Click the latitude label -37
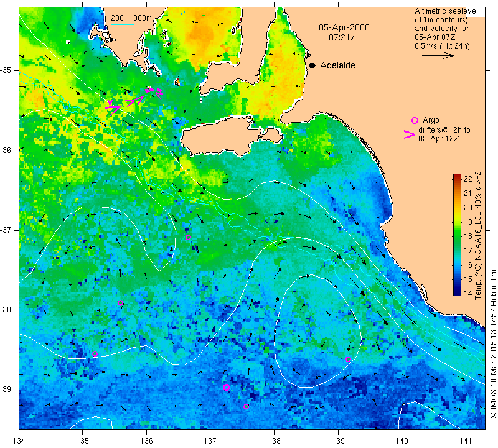 click(6, 230)
